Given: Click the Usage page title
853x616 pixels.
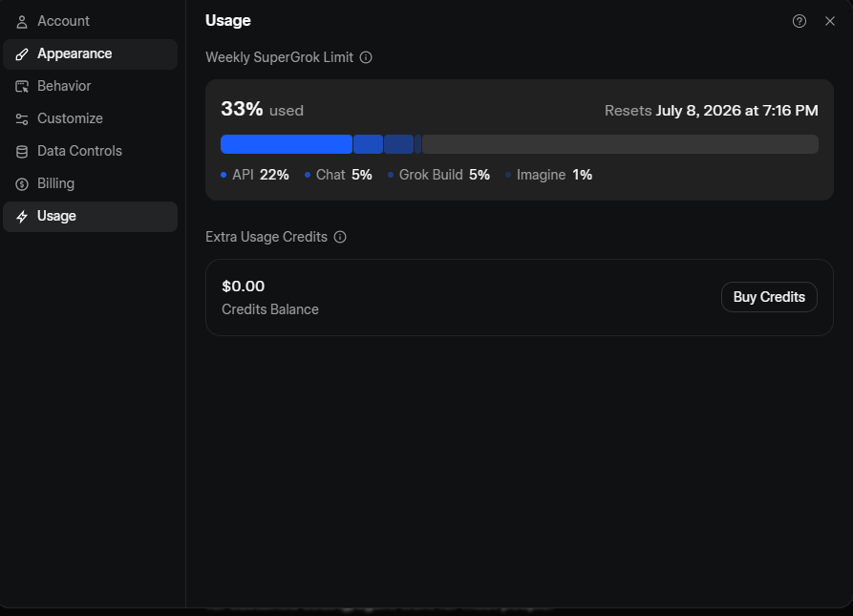Looking at the screenshot, I should point(228,21).
